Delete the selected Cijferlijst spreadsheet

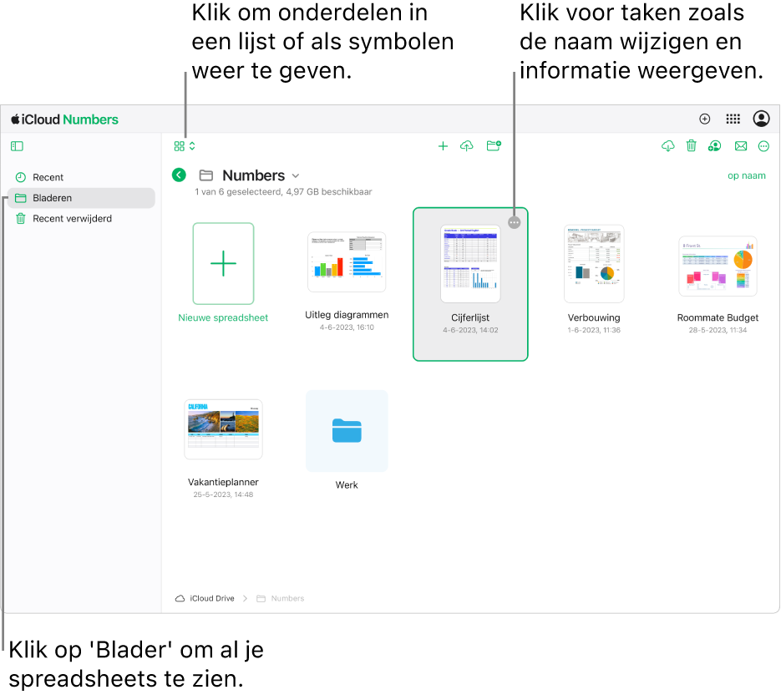coord(691,145)
